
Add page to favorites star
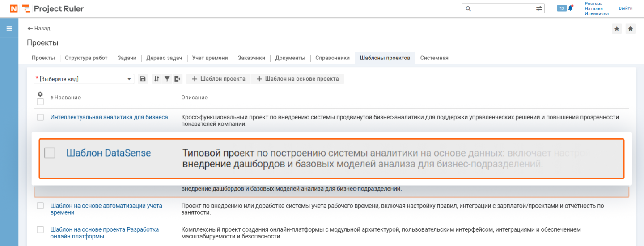(x=617, y=29)
